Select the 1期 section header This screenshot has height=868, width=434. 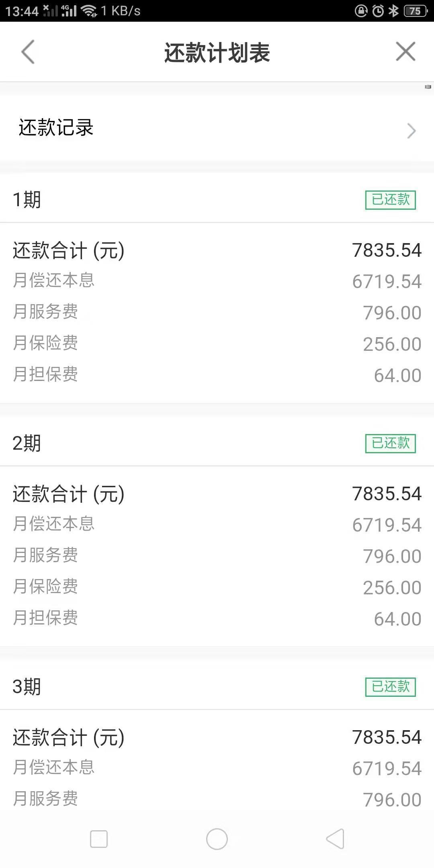(27, 200)
